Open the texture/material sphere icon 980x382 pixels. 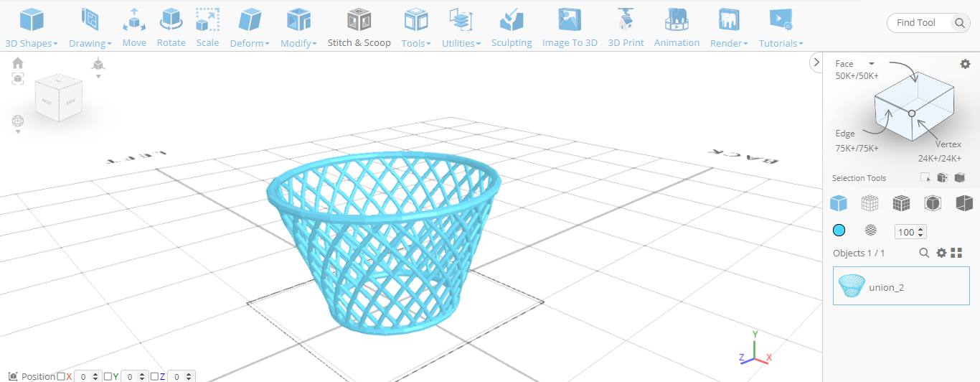coord(870,230)
